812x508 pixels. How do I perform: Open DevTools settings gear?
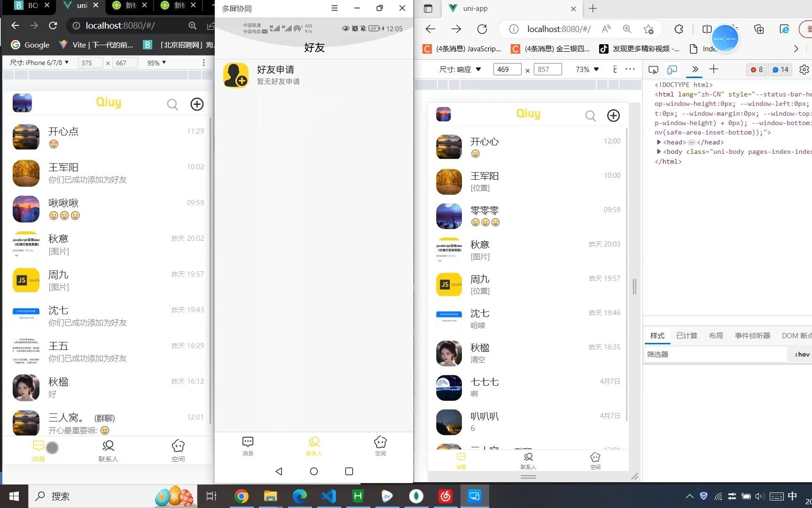(804, 70)
